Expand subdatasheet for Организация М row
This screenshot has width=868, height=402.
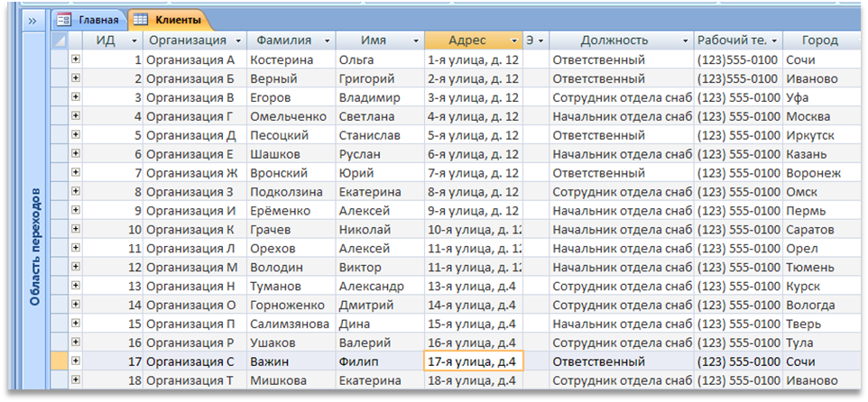tap(76, 267)
